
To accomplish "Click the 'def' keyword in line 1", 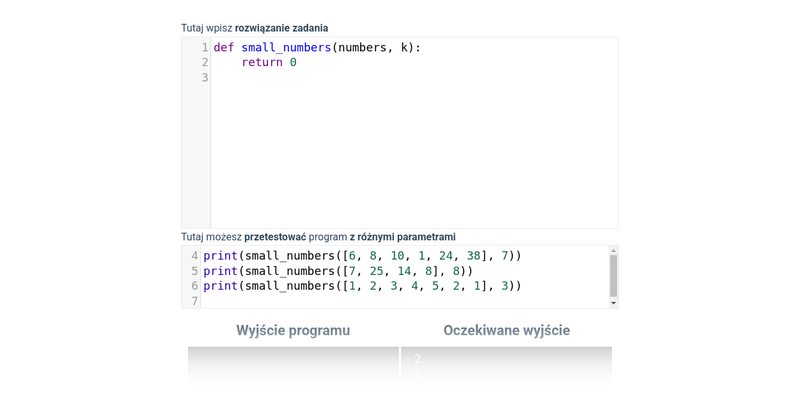I will (223, 47).
